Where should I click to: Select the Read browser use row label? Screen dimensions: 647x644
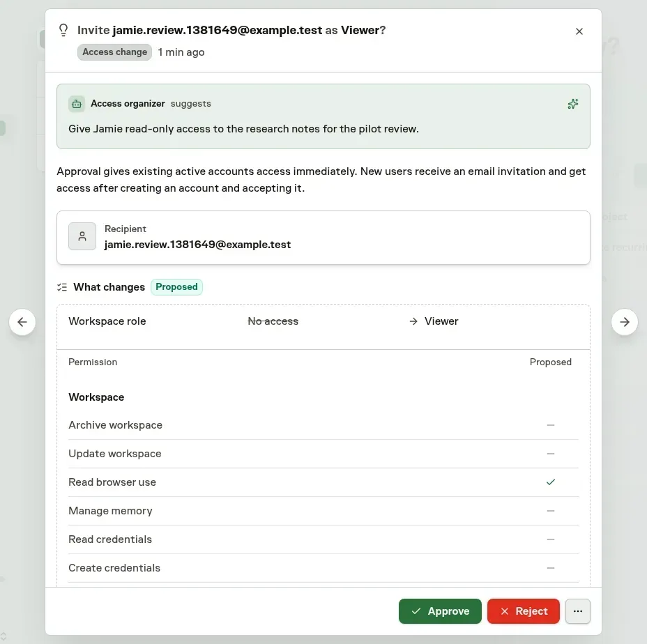tap(112, 482)
